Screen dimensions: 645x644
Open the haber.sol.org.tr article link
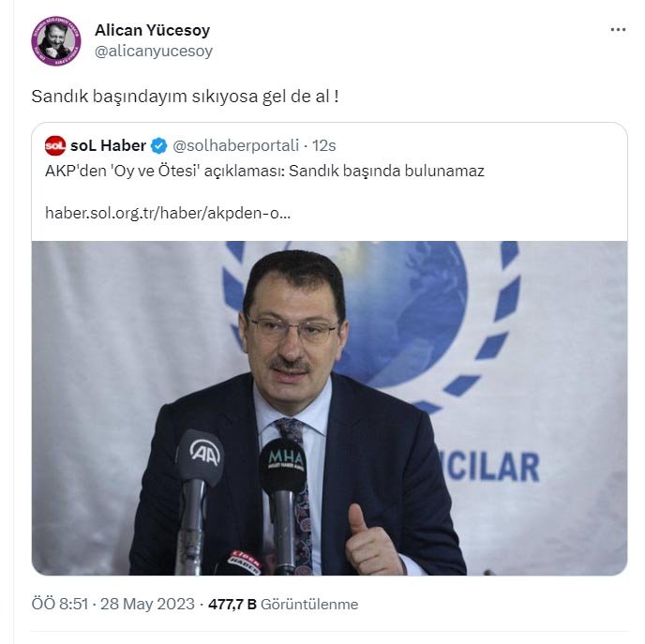tap(168, 213)
